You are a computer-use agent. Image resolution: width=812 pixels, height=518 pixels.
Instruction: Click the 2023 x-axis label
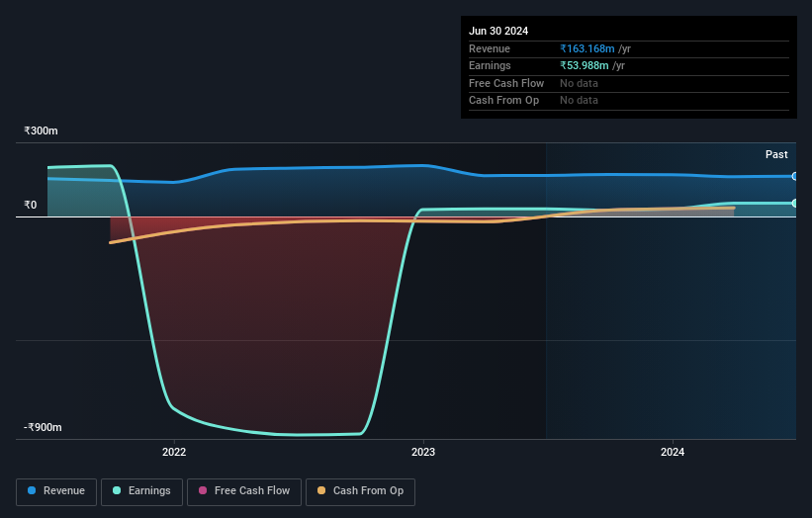click(423, 452)
